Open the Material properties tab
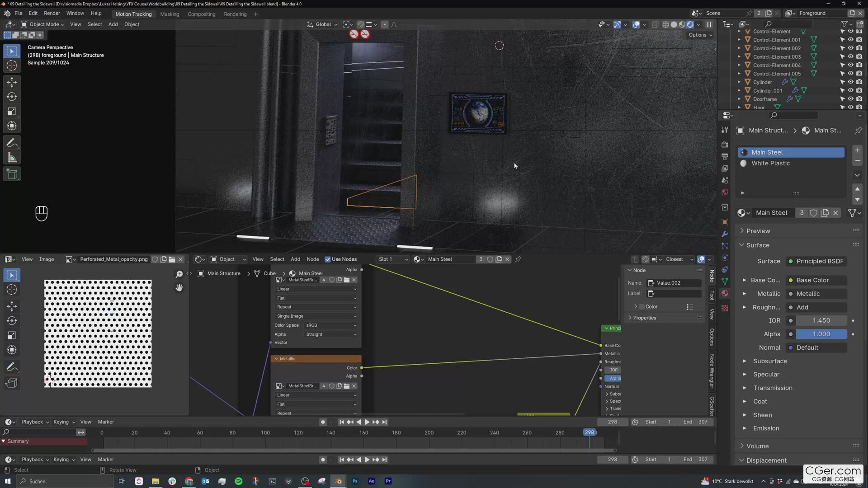Viewport: 868px width, 488px height. click(x=725, y=293)
